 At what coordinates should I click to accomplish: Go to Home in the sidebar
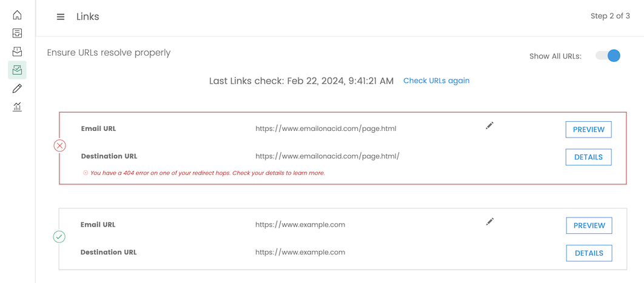[17, 15]
